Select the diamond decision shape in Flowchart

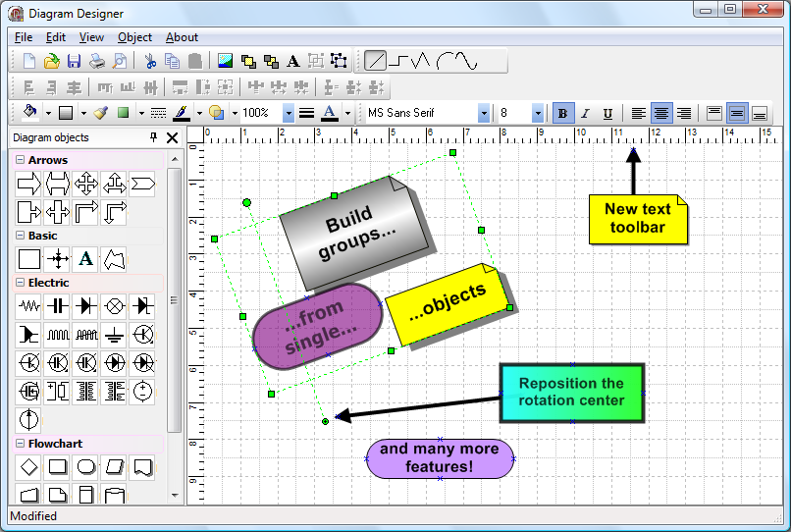29,466
